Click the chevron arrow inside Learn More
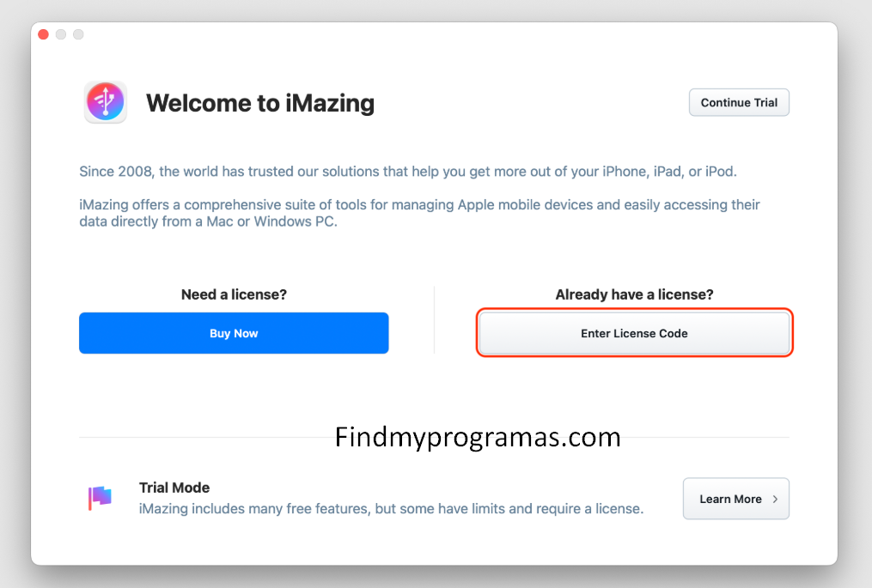Viewport: 872px width, 588px height. pos(775,499)
